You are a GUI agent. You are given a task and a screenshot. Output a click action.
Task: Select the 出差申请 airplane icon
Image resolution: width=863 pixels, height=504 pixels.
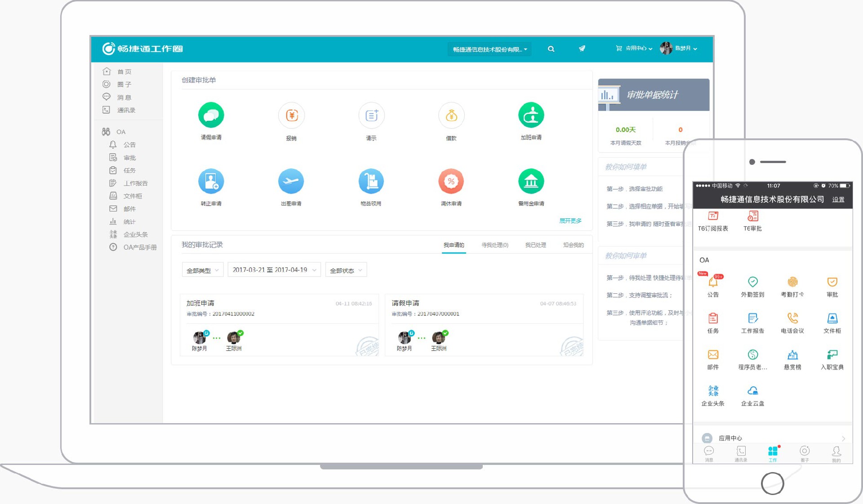(x=291, y=181)
